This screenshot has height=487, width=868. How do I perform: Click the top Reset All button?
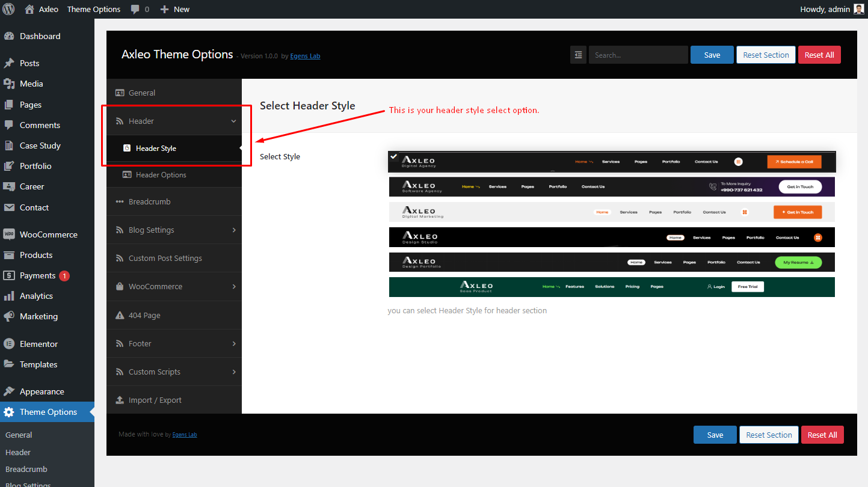coord(819,55)
